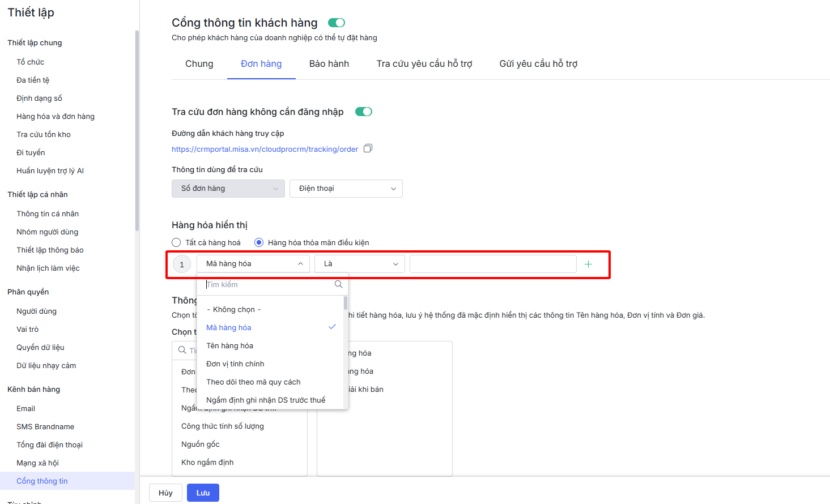The image size is (830, 504).
Task: Select Tên hàng hóa from the list
Action: pos(230,345)
